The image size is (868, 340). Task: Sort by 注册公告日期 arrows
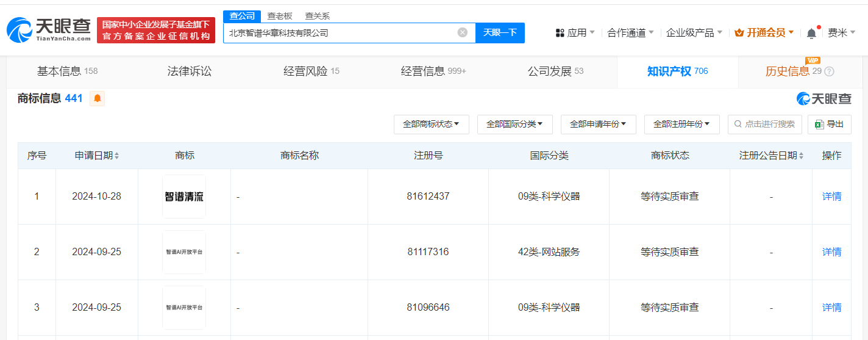[x=801, y=156]
